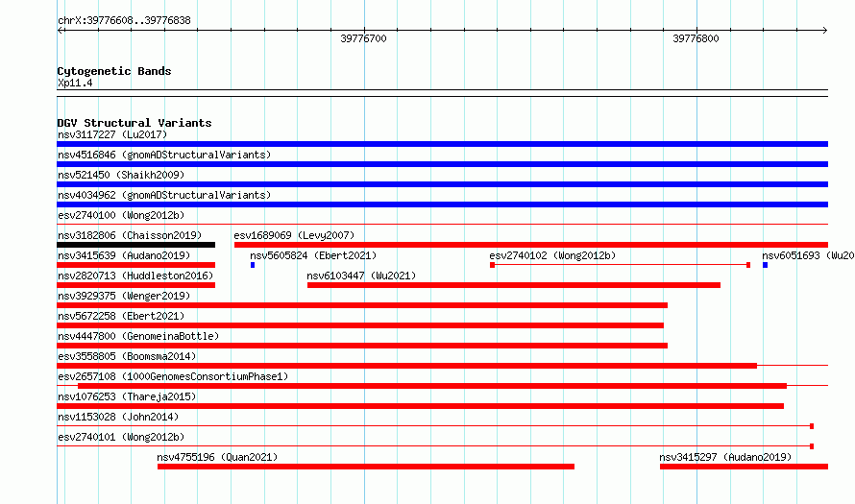This screenshot has height=504, width=855.
Task: Open nsv3929375 (Wenger2019) label
Action: click(124, 296)
